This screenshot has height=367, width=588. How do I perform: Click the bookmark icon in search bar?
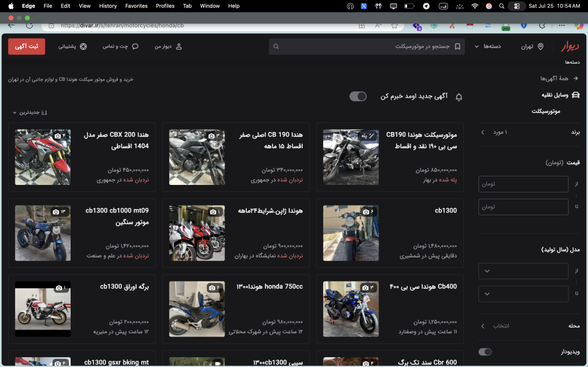pos(457,47)
